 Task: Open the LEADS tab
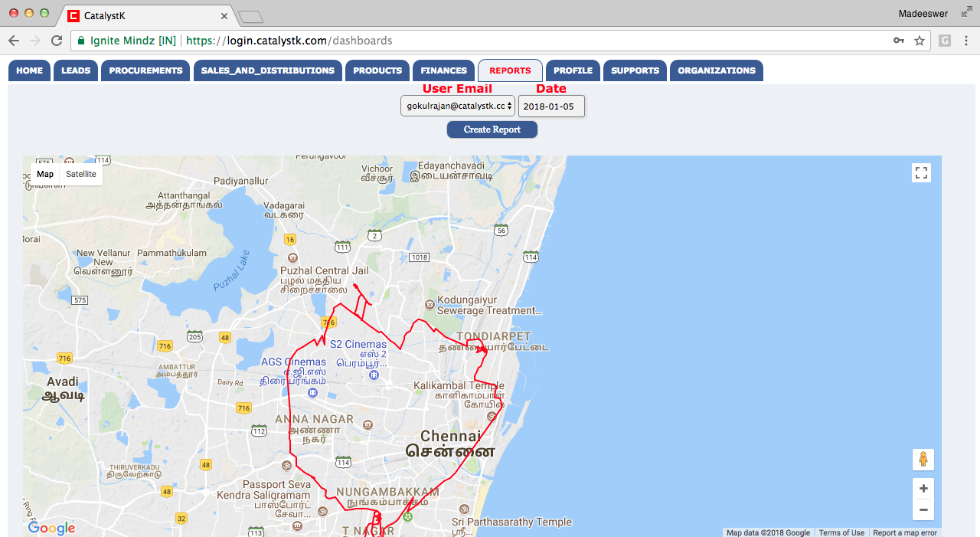[x=76, y=70]
